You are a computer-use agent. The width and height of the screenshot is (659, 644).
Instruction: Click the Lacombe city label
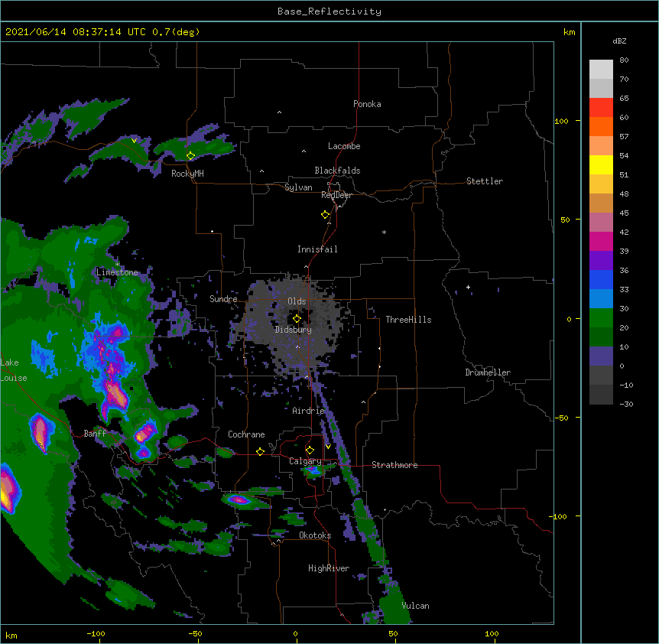point(344,146)
